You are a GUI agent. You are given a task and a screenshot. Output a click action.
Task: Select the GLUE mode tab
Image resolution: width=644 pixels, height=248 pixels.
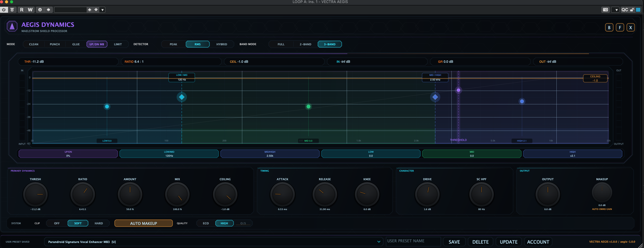pyautogui.click(x=76, y=44)
